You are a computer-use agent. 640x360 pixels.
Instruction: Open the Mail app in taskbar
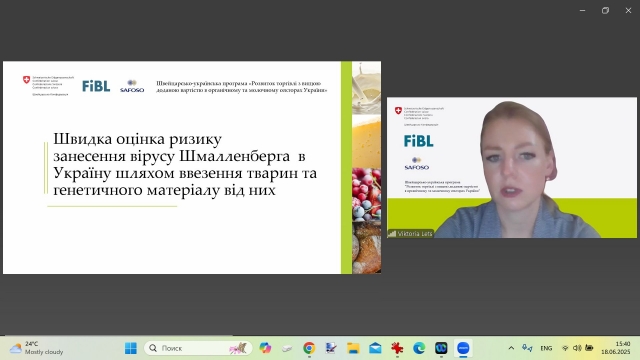[x=375, y=348]
